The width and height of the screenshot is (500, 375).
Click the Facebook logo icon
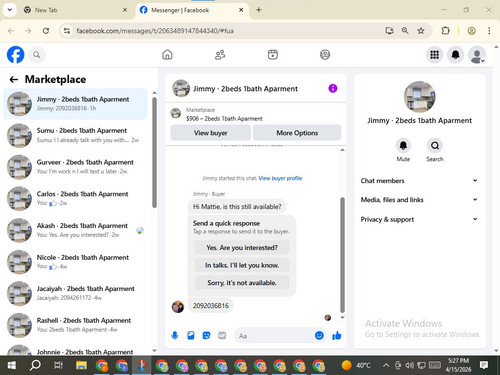(x=15, y=55)
